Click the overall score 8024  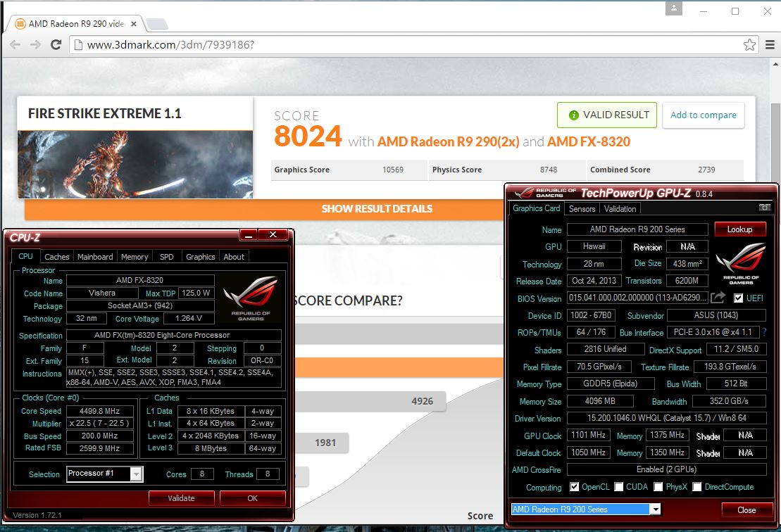(308, 137)
